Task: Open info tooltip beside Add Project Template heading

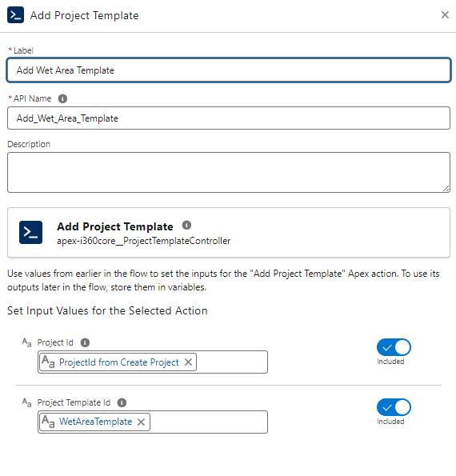Action: [186, 226]
